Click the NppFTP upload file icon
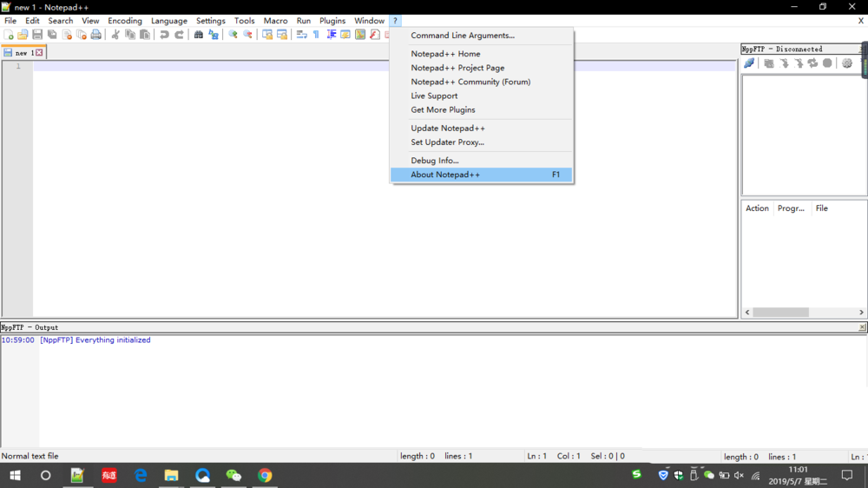 pyautogui.click(x=799, y=63)
